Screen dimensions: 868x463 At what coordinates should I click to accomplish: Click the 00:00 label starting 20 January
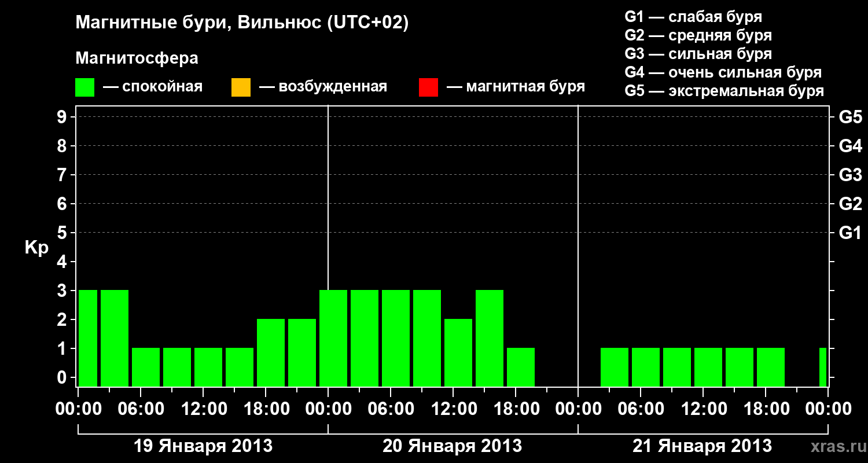tap(328, 409)
